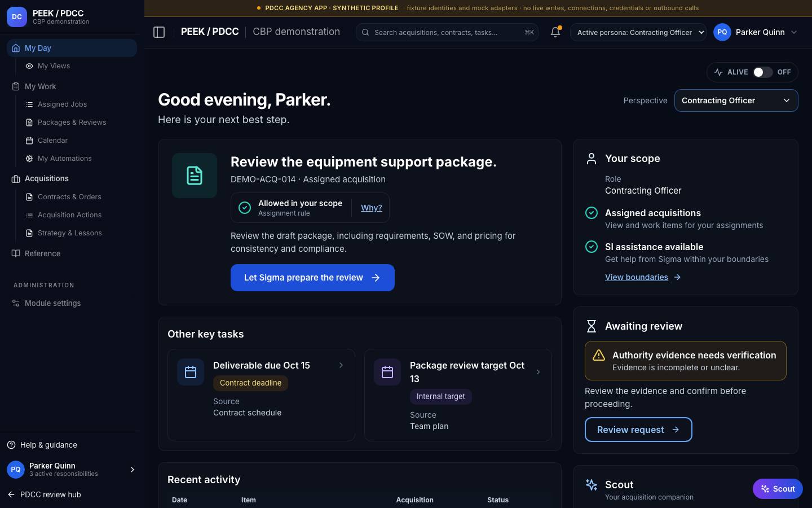
Task: Click the My Views eye icon
Action: 29,66
